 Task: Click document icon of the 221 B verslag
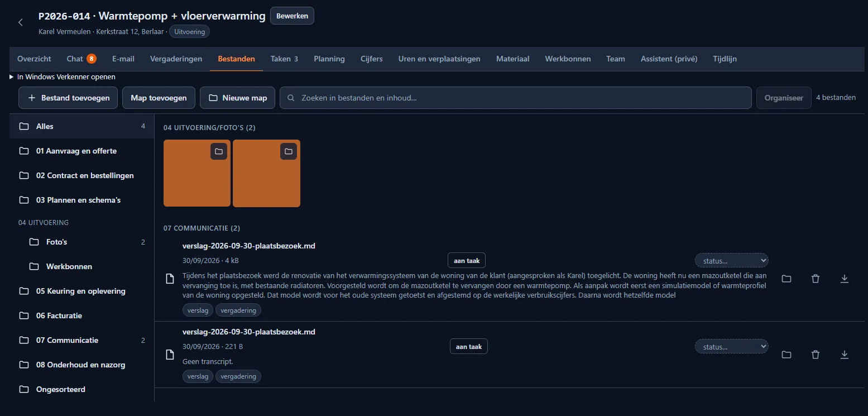(170, 355)
